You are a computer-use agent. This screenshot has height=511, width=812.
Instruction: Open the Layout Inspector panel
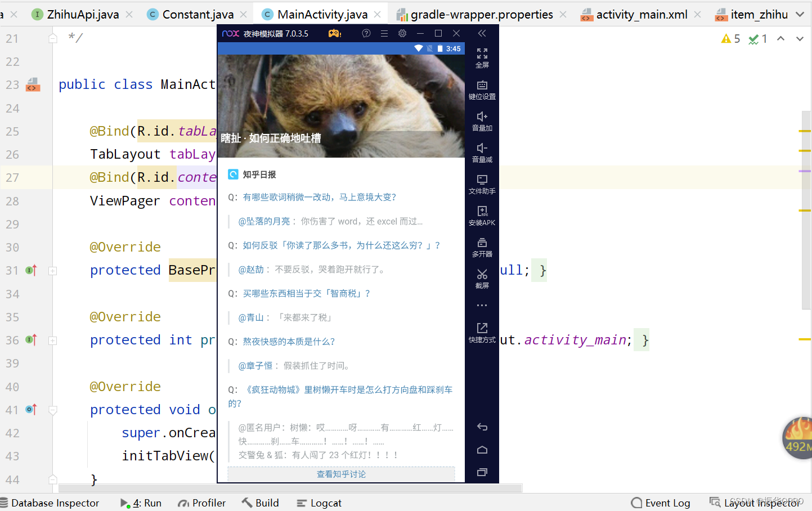755,503
